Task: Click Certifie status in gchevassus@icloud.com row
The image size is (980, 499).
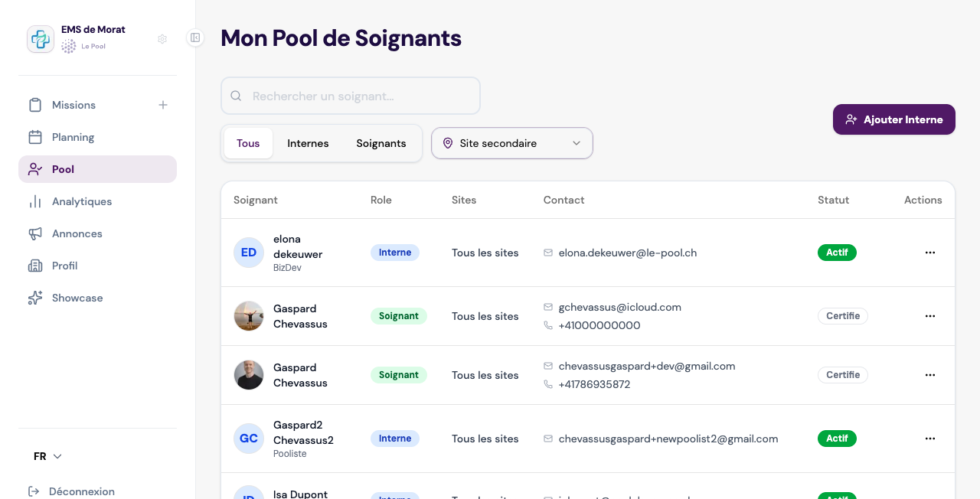Action: click(x=843, y=316)
